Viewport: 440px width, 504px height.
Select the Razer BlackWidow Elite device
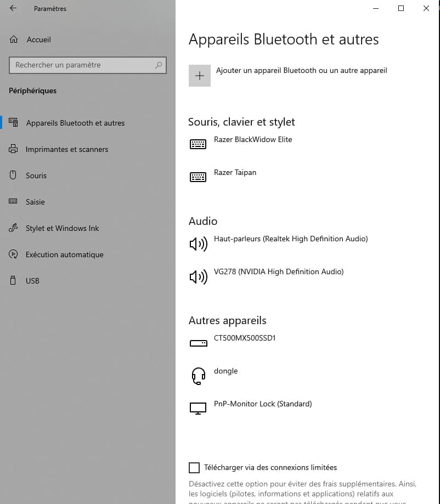pyautogui.click(x=253, y=139)
